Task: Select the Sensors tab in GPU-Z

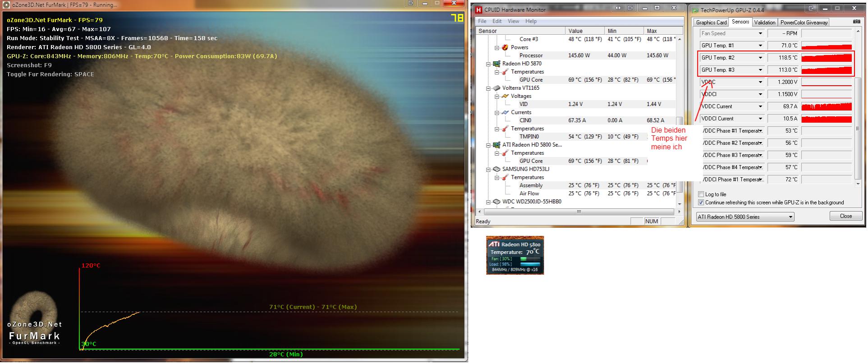Action: pos(740,22)
